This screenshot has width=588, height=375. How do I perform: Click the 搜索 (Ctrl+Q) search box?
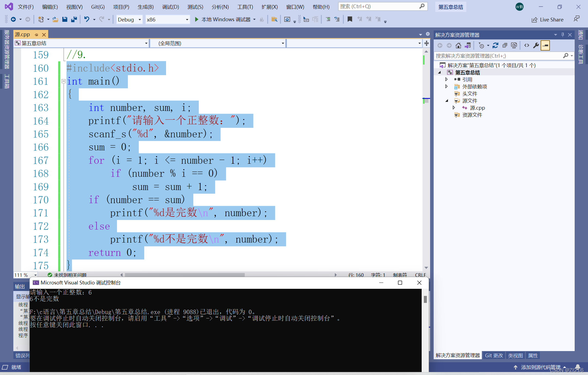383,6
